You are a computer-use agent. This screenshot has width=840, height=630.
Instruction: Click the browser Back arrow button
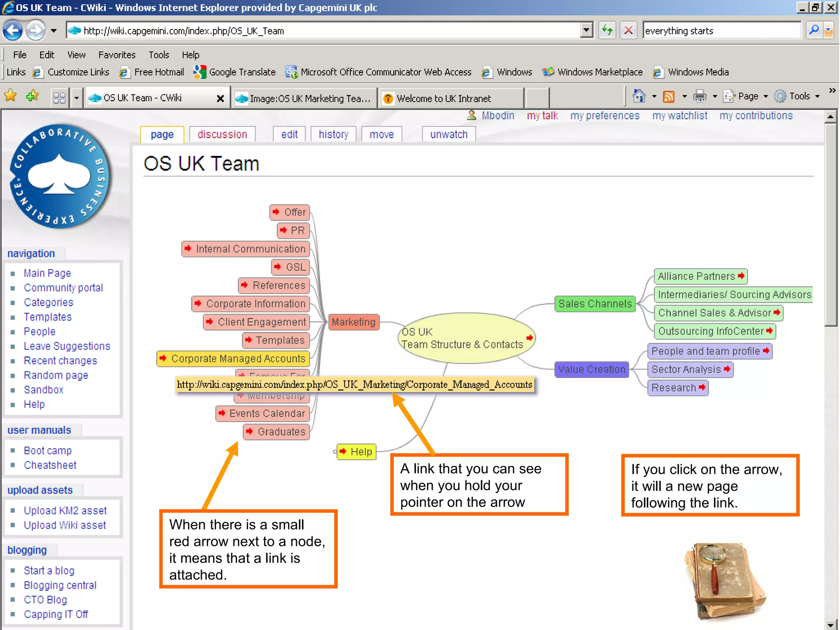[13, 30]
